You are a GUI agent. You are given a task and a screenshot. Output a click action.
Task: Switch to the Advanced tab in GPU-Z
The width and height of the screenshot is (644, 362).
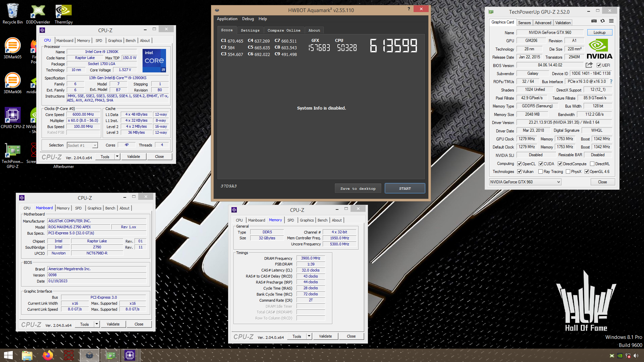543,23
